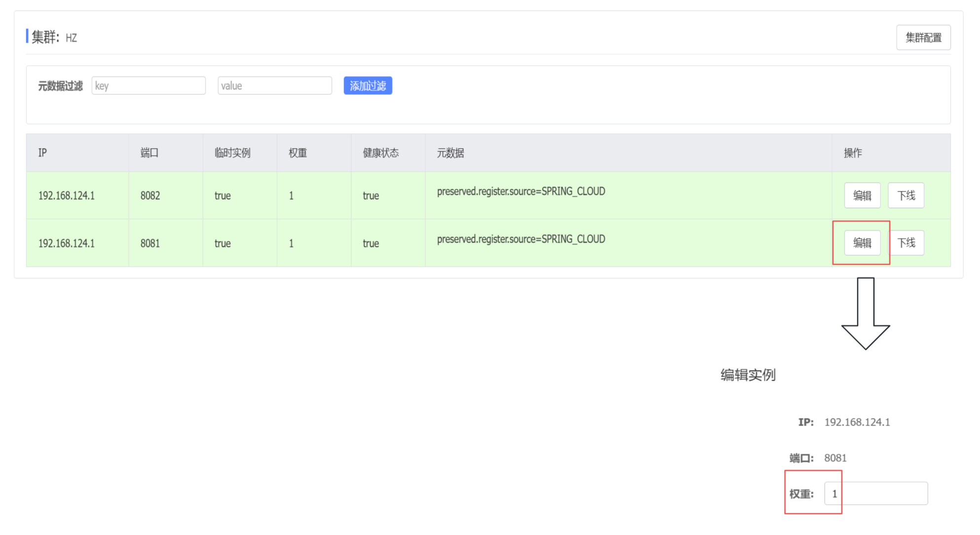Click the 健康状态 health status column header
This screenshot has height=535, width=980.
[380, 153]
